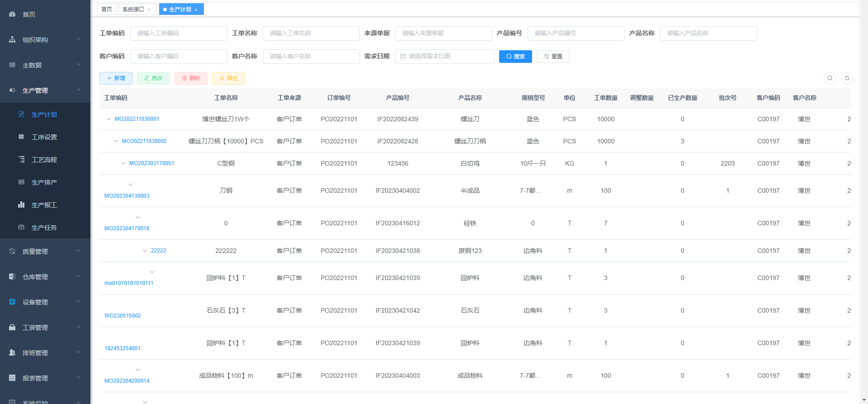
Task: Click product code cell IF20230421042
Action: point(398,310)
